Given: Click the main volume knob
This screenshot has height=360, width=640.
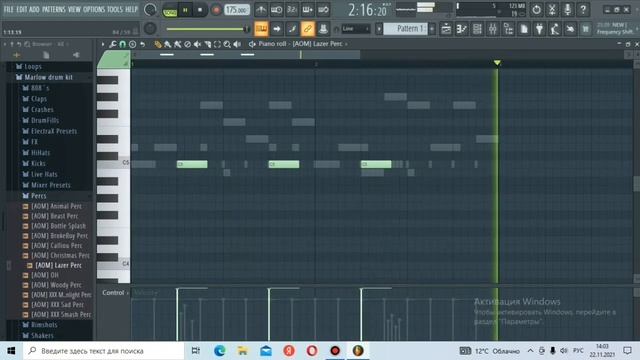Looking at the screenshot, I should click(150, 9).
